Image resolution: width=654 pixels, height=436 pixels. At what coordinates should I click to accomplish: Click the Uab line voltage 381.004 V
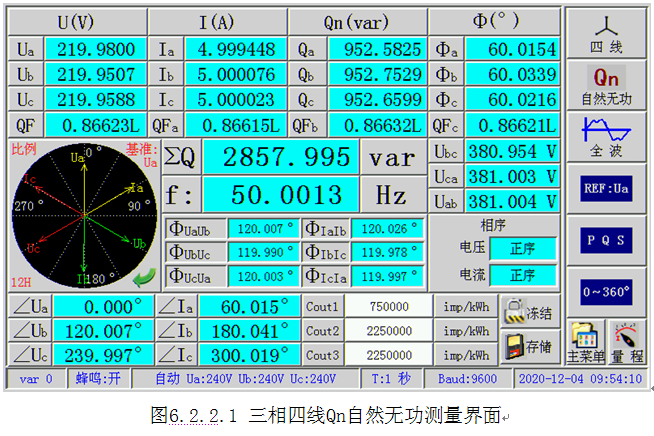pos(512,202)
